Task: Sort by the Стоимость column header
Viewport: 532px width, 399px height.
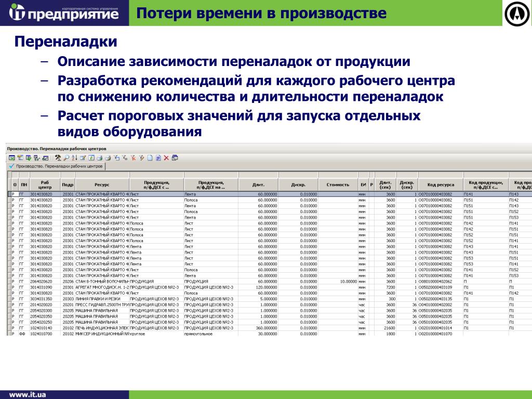Action: [x=338, y=184]
